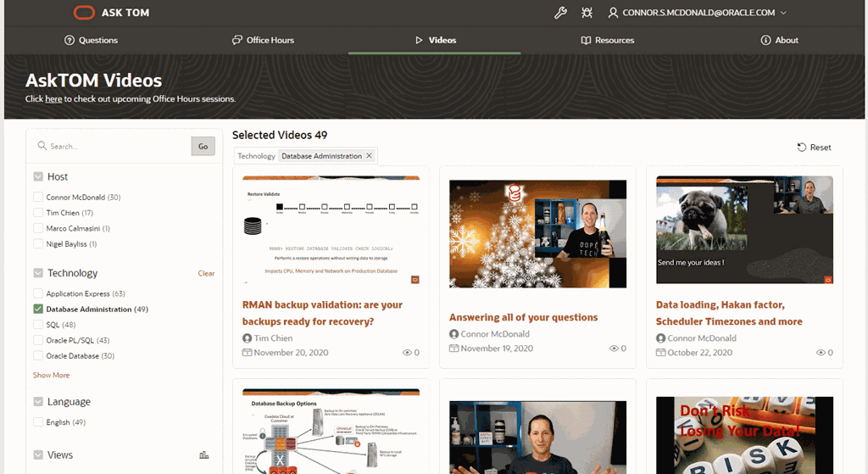Check the English language filter
The image size is (868, 474).
(38, 421)
